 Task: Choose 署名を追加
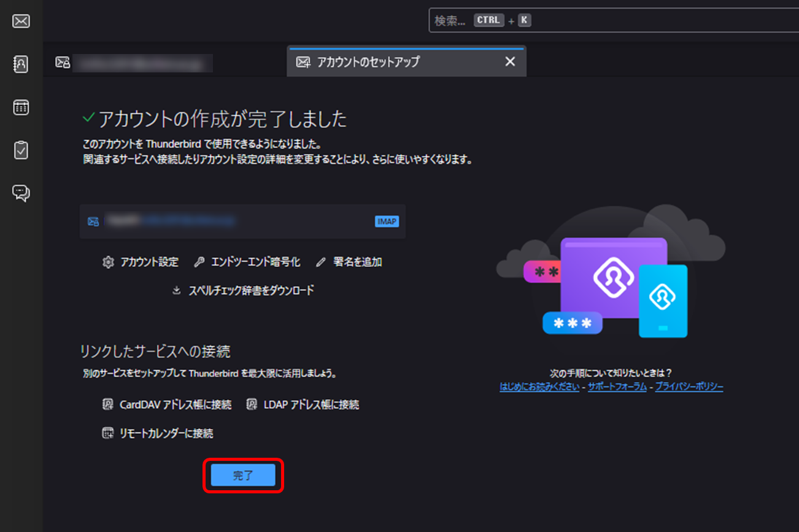(x=349, y=262)
